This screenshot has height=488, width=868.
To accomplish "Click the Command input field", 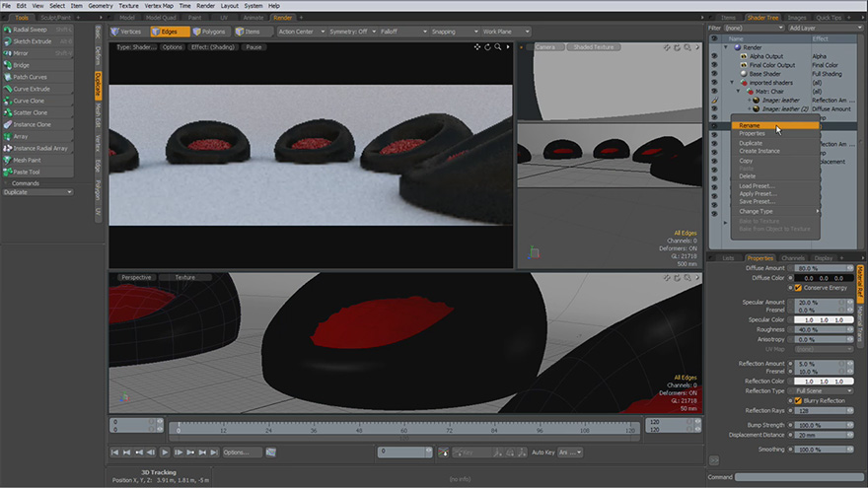I will point(799,477).
